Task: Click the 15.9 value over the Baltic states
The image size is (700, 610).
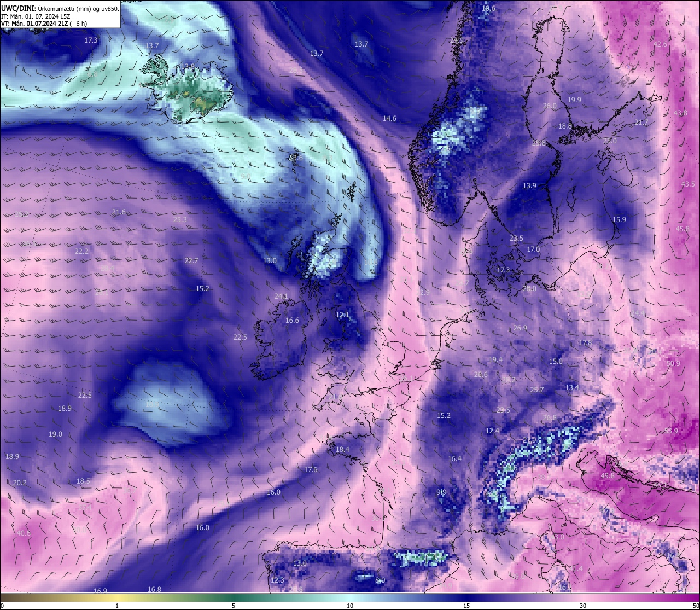Action: coord(619,219)
